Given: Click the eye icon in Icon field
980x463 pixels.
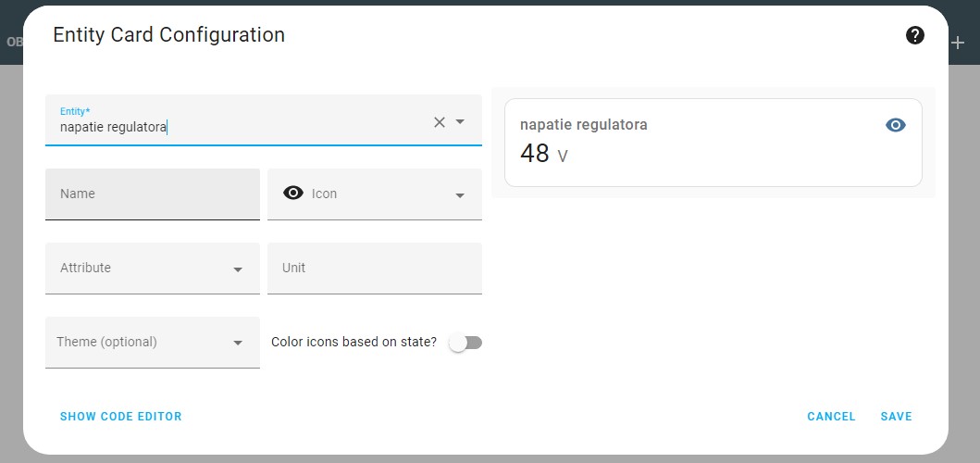Looking at the screenshot, I should (293, 194).
